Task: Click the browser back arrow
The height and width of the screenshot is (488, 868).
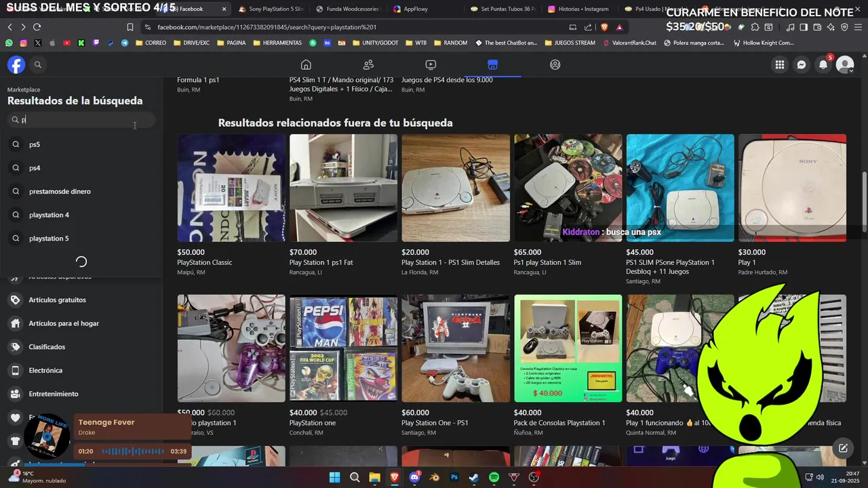Action: coord(9,27)
